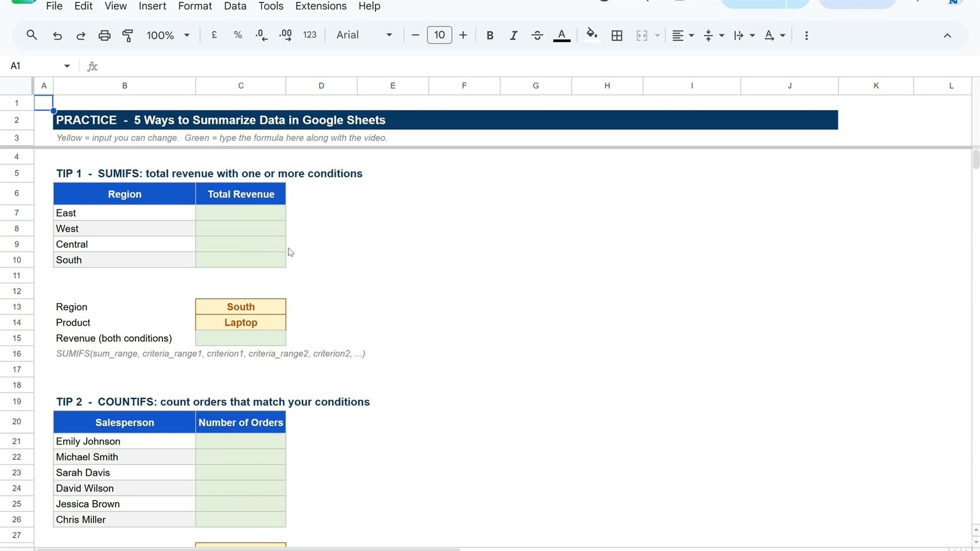
Task: Select column B header
Action: click(x=124, y=86)
